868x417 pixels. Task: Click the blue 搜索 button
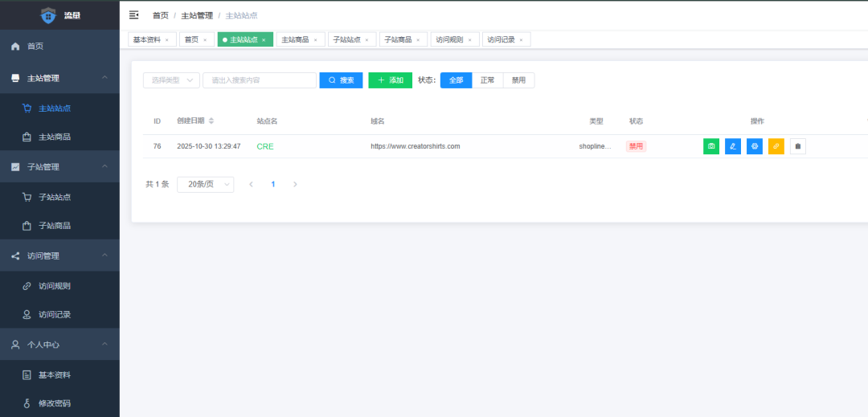click(341, 80)
